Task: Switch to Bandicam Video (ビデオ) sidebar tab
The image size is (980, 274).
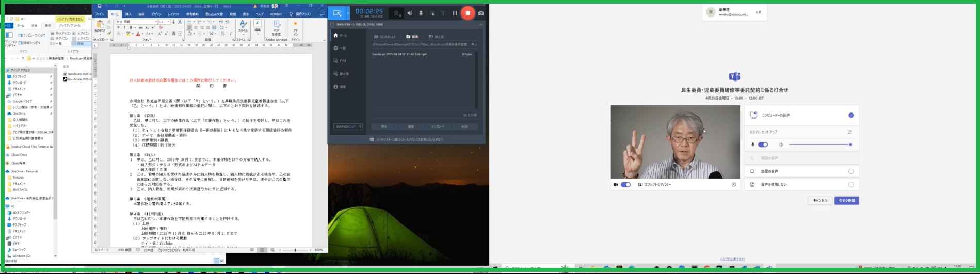Action: 341,61
